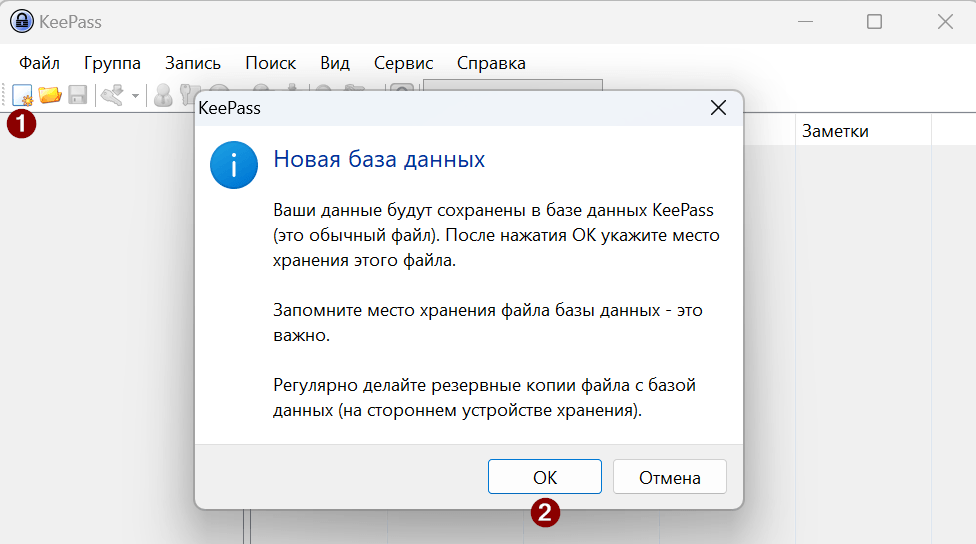The height and width of the screenshot is (544, 976).
Task: Open the Файл menu
Action: [39, 63]
